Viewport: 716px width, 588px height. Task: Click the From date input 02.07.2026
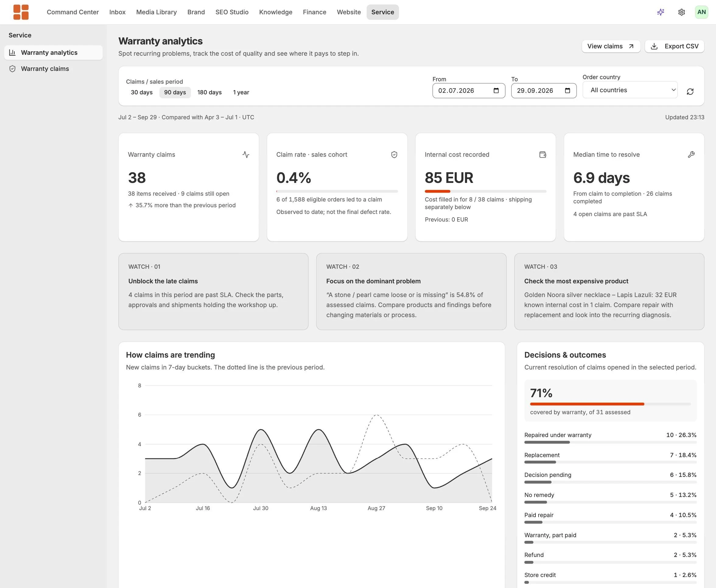(x=469, y=91)
